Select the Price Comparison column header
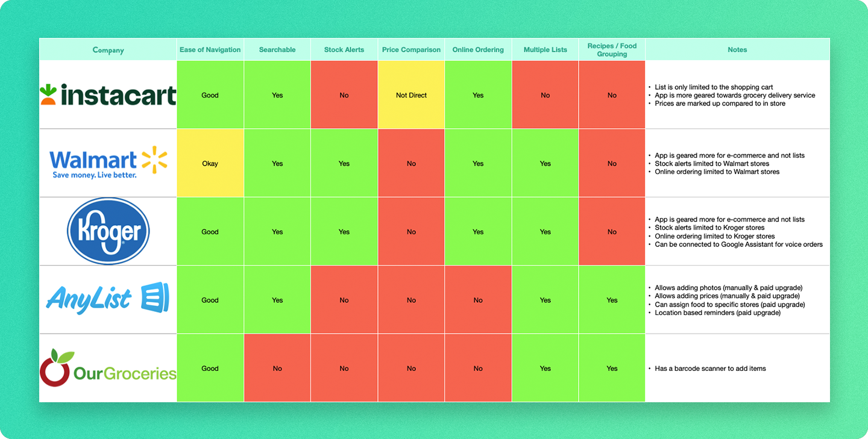 [412, 50]
